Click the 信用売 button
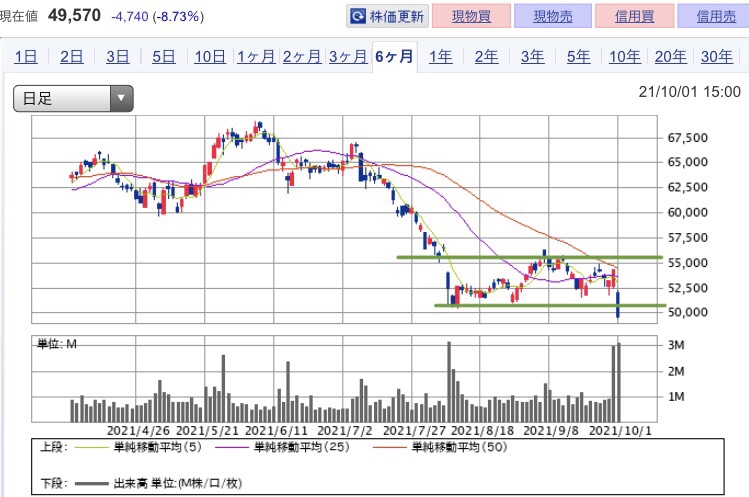The image size is (749, 497). pyautogui.click(x=715, y=16)
